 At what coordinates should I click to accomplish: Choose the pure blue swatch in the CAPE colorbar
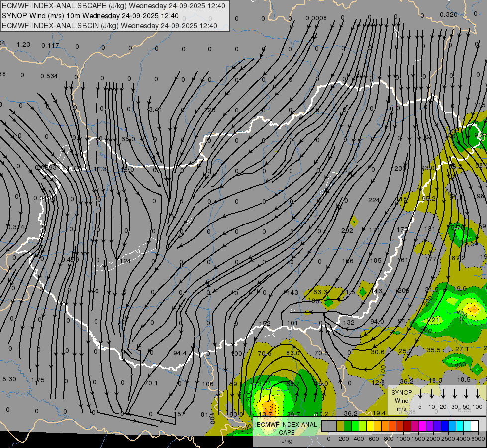tap(445, 426)
